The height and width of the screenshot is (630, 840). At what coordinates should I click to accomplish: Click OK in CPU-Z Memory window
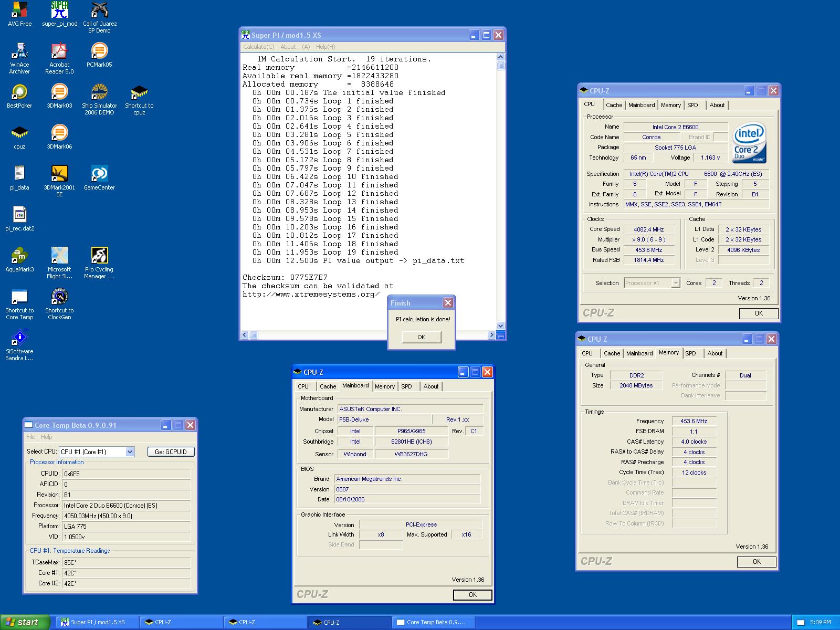pos(757,561)
